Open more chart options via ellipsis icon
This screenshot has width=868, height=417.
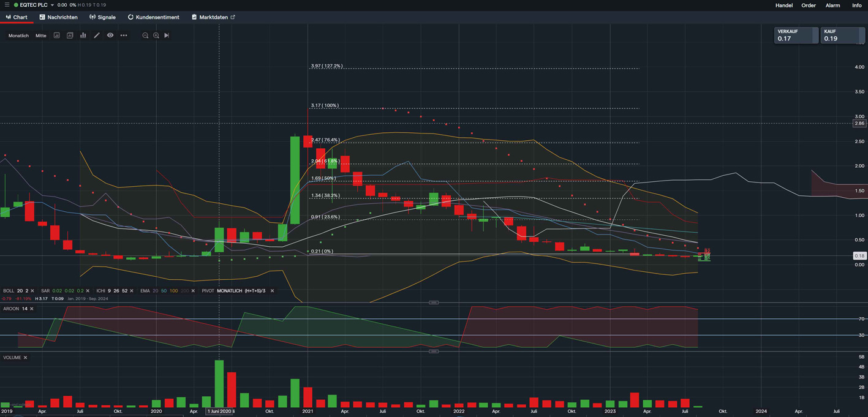[x=124, y=36]
